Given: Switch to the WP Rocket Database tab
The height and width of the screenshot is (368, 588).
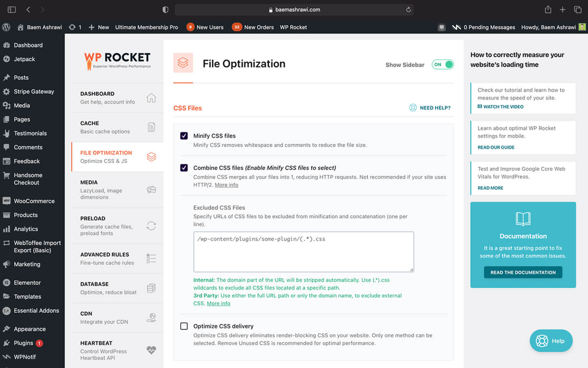Looking at the screenshot, I should [x=118, y=288].
